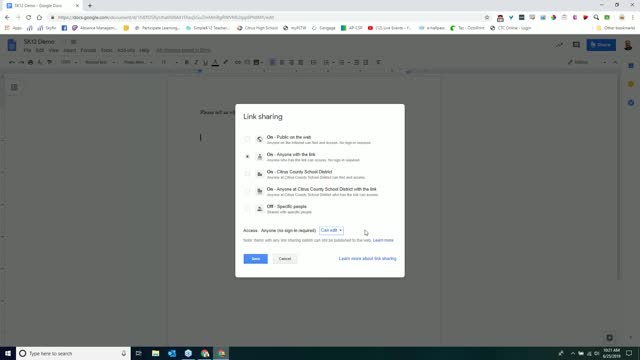
Task: Click the Cancel button in dialog
Action: click(x=284, y=259)
